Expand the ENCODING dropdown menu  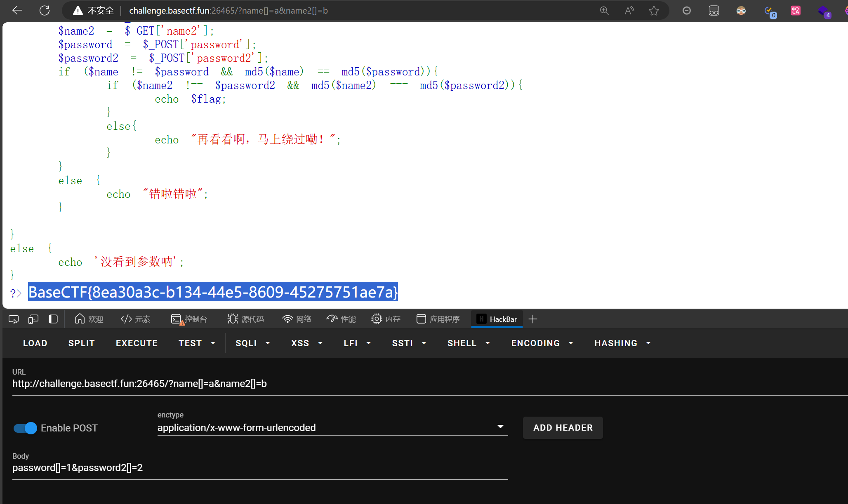click(542, 343)
